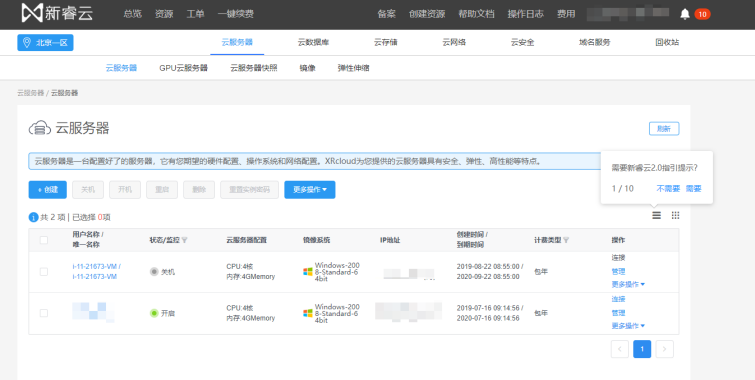Select the 域名服务 tab
755x380 pixels.
[595, 42]
